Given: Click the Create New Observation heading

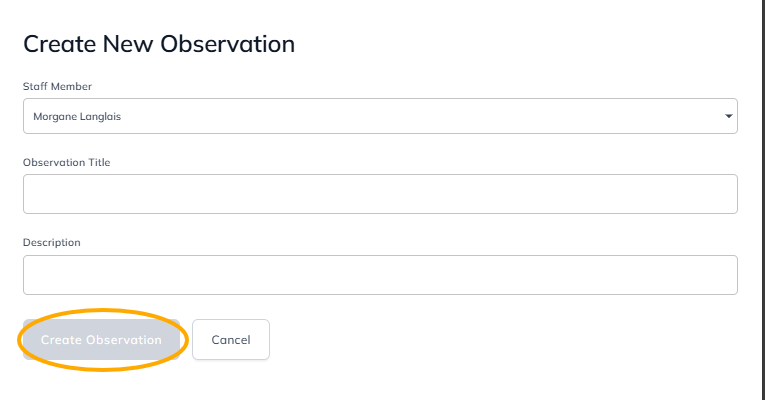Looking at the screenshot, I should (159, 44).
